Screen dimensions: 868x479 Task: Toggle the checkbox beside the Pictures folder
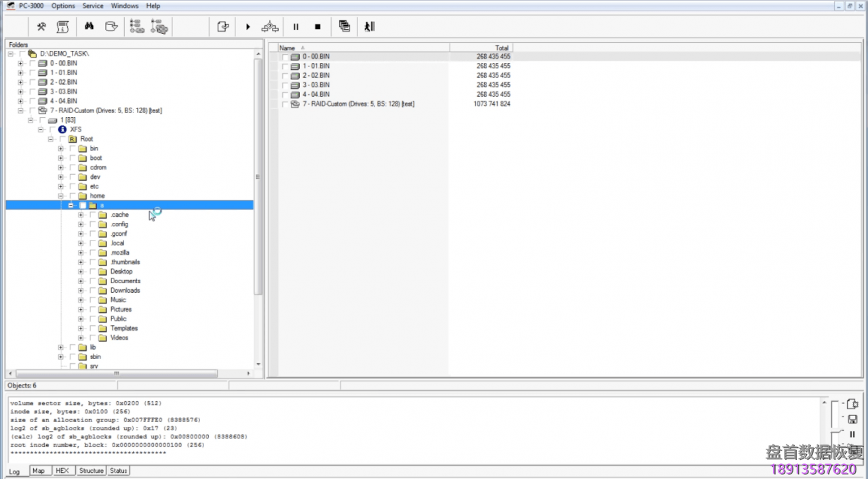point(93,310)
